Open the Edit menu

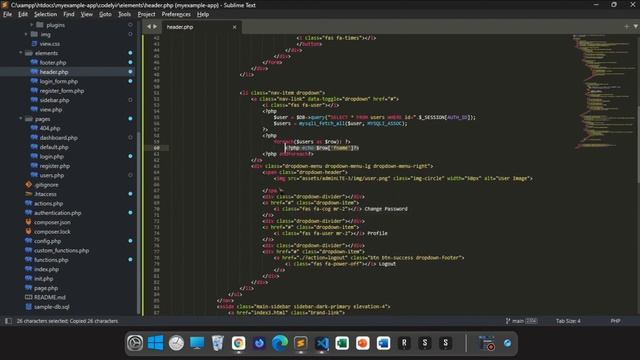click(23, 14)
